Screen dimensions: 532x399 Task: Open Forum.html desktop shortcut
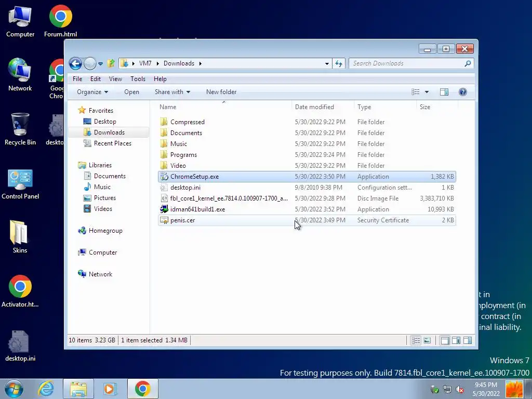tap(60, 21)
